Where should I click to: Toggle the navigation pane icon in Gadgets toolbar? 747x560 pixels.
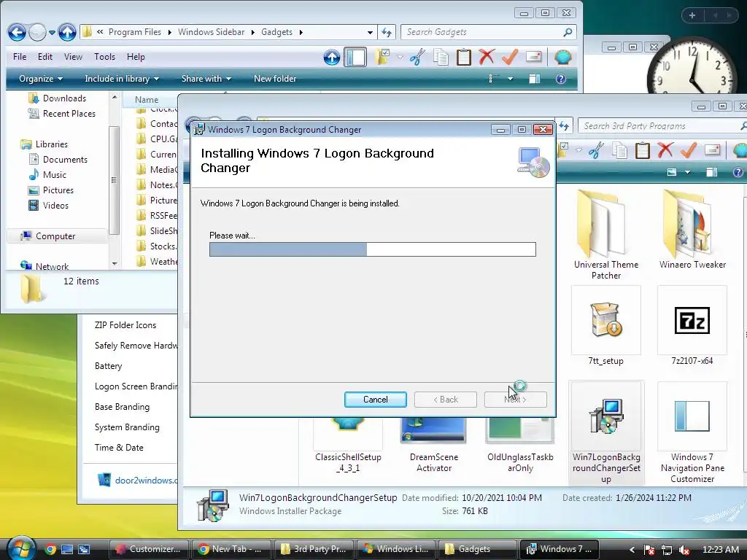(x=355, y=57)
